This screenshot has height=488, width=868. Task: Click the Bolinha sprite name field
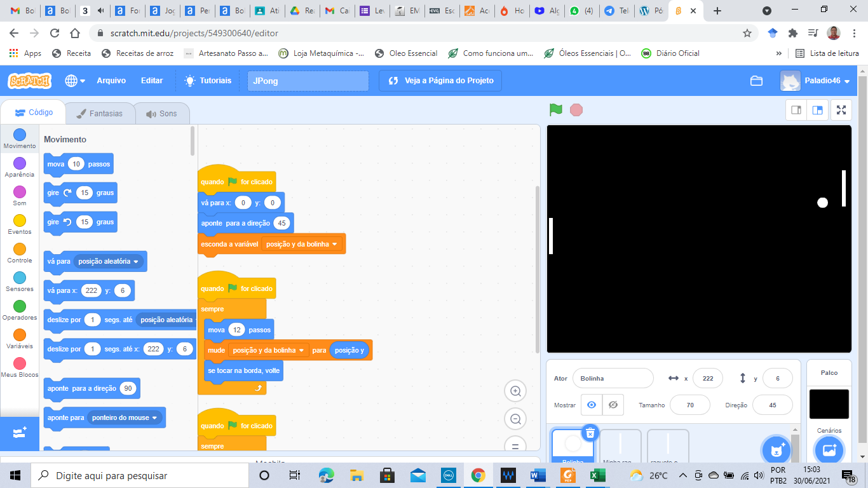613,378
